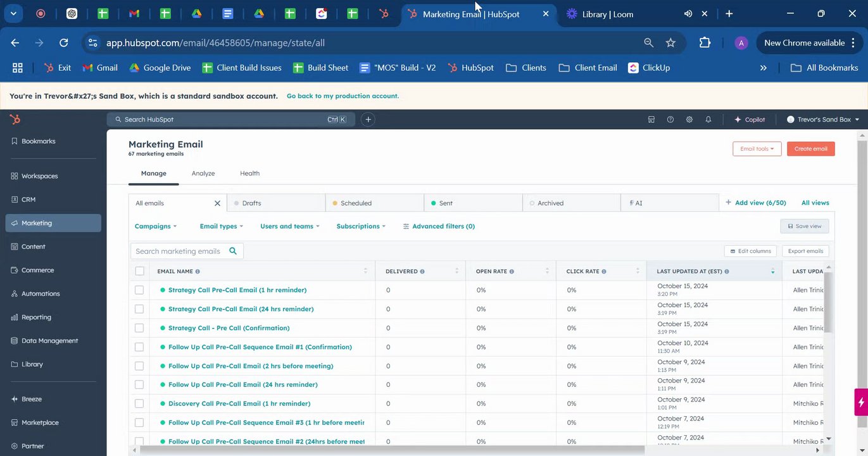Image resolution: width=868 pixels, height=456 pixels.
Task: Check Discovery Call Pre-Call Email (1 hr reminder) row
Action: (139, 403)
